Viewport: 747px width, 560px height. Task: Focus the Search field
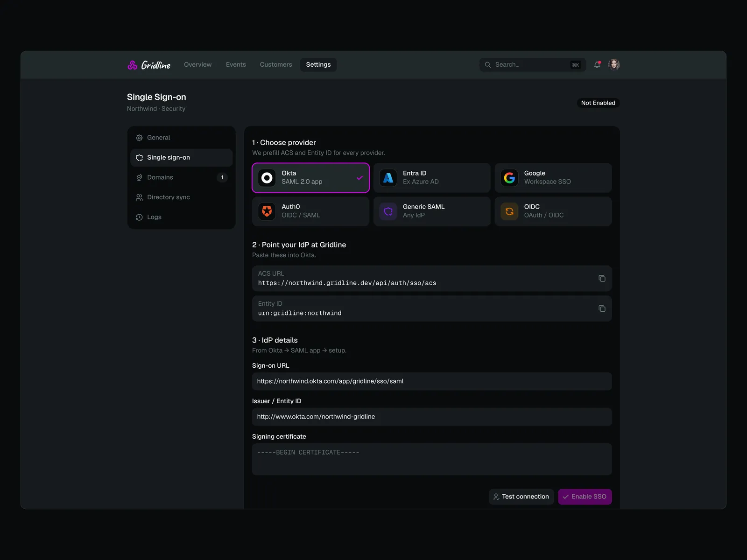[x=533, y=65]
